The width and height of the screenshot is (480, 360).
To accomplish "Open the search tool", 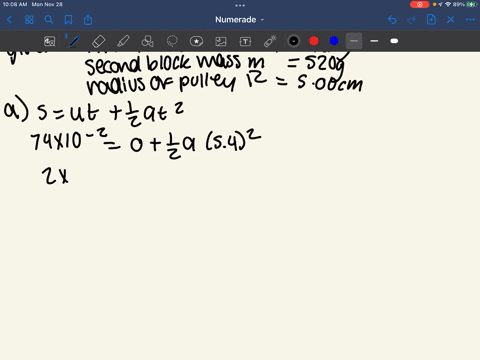I will (49, 20).
